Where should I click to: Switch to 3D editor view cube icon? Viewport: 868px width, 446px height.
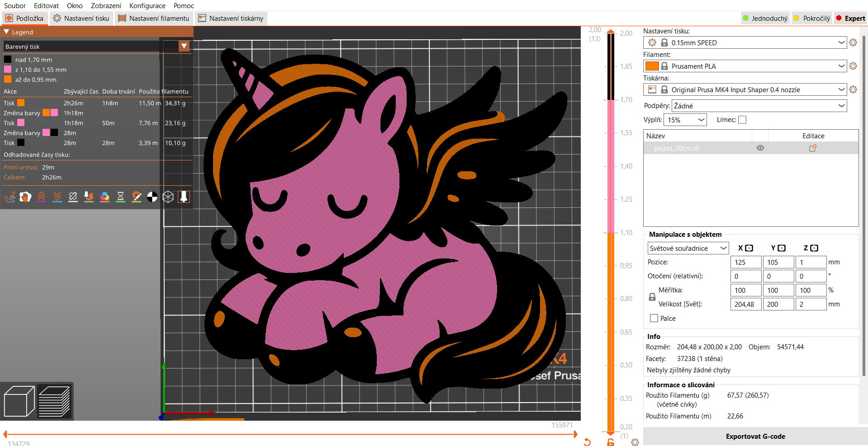(x=19, y=401)
